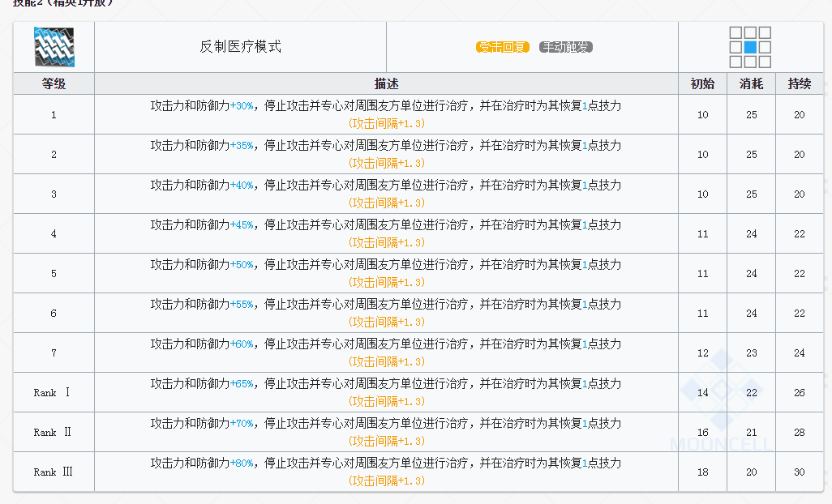Click the 描述 column header
Screen dimensions: 832x504
pyautogui.click(x=386, y=83)
